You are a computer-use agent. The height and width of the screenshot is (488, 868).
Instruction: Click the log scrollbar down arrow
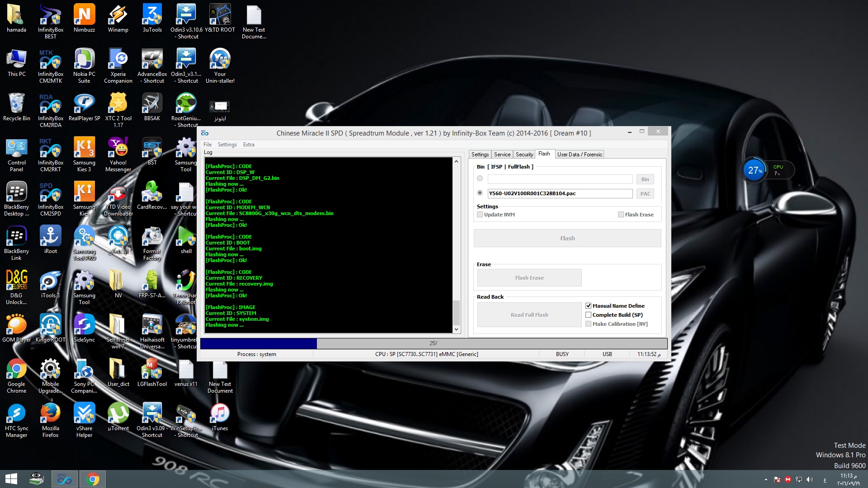click(456, 329)
